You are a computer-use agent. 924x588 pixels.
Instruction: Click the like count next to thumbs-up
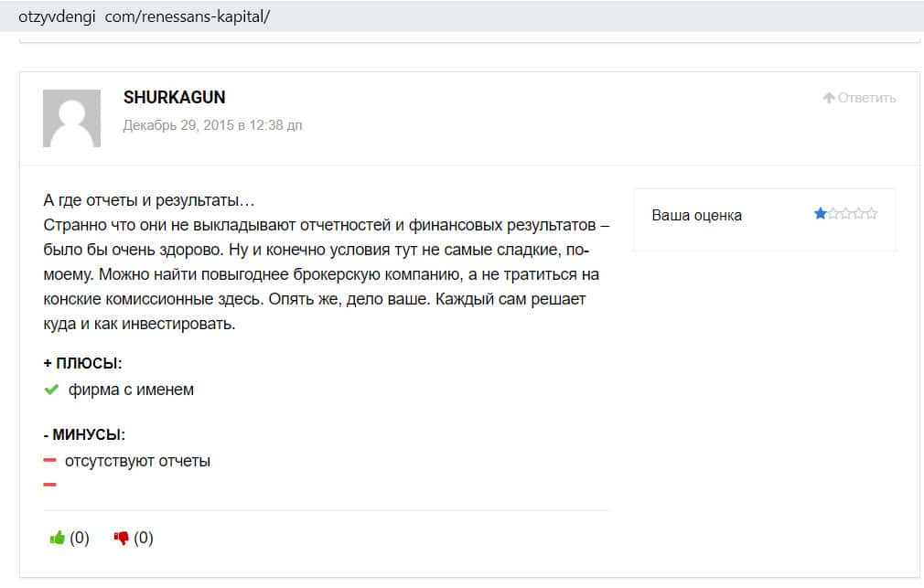(80, 538)
